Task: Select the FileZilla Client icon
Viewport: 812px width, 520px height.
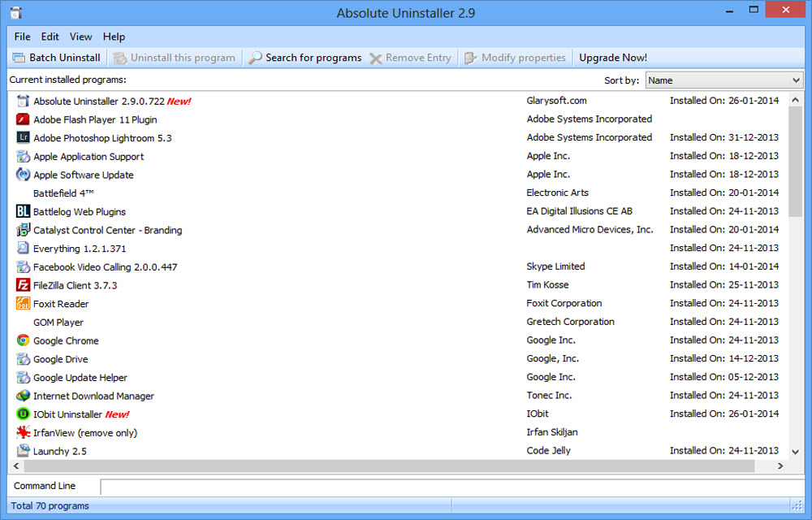Action: click(23, 285)
